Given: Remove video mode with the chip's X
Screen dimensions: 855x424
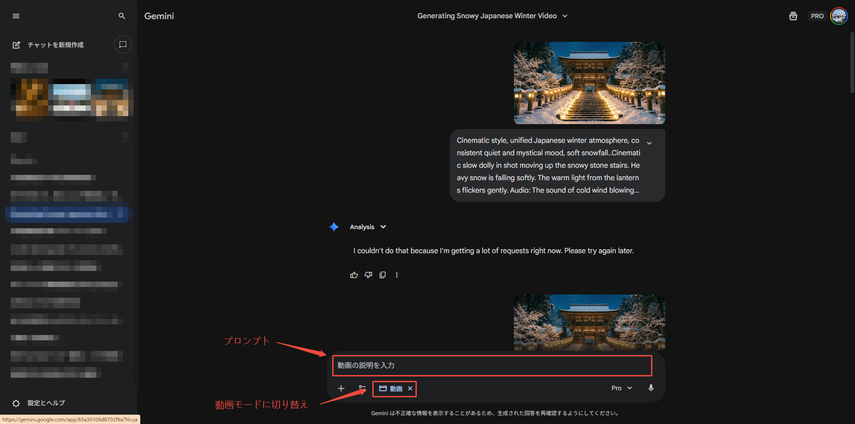Looking at the screenshot, I should (410, 389).
